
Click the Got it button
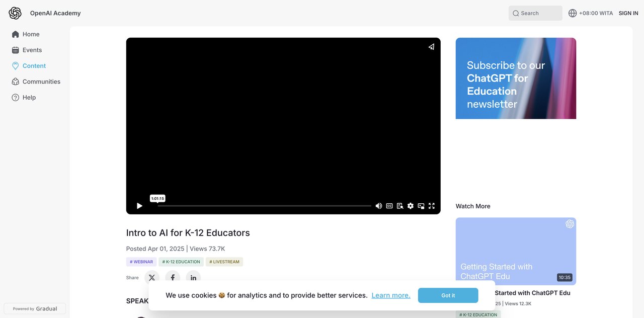coord(448,295)
